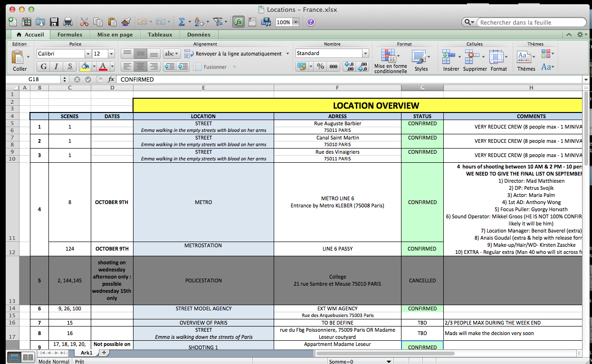
Task: Click Renvoyer à la ligne automatiquement
Action: (x=239, y=54)
